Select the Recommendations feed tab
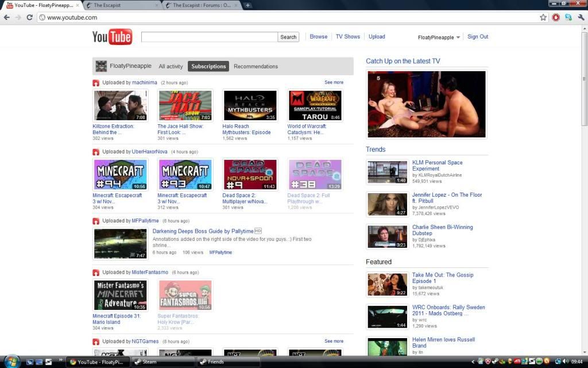 click(256, 66)
